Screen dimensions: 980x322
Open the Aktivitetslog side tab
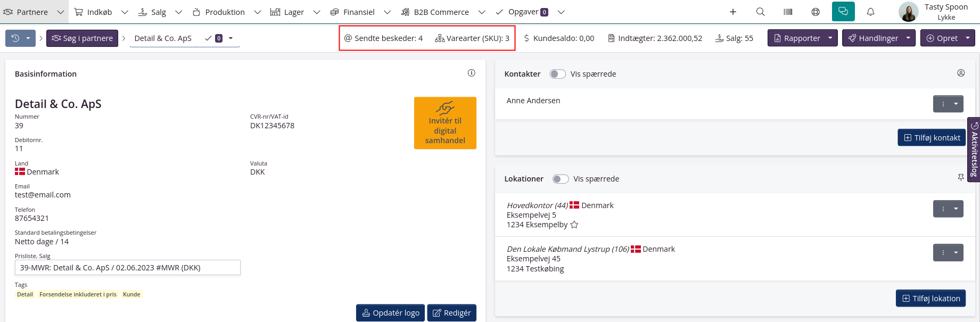point(974,150)
